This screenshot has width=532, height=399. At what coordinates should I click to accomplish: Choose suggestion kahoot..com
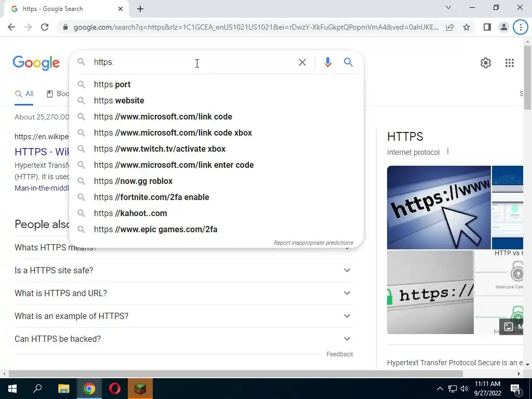pos(216,214)
